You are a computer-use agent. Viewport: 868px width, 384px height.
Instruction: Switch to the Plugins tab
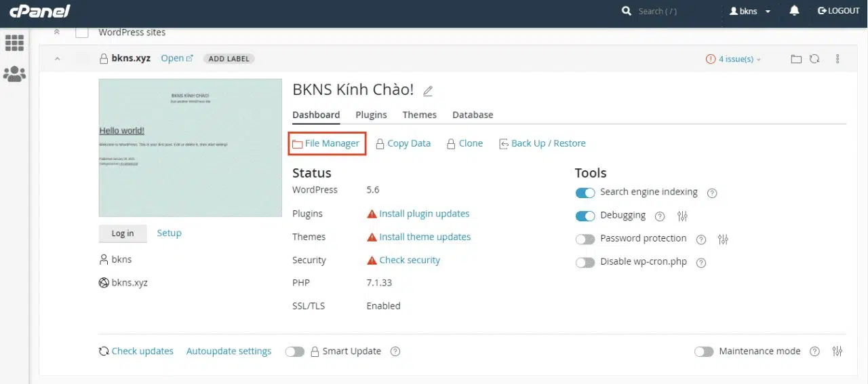371,115
